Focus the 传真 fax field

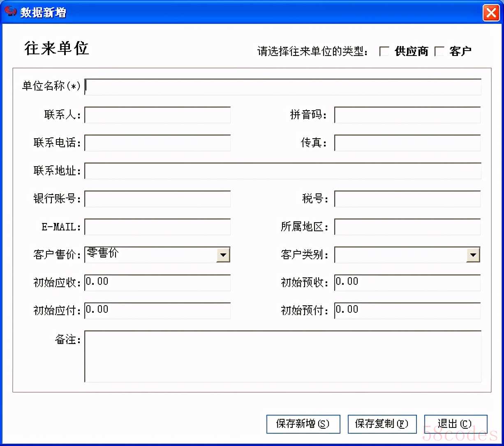click(407, 143)
